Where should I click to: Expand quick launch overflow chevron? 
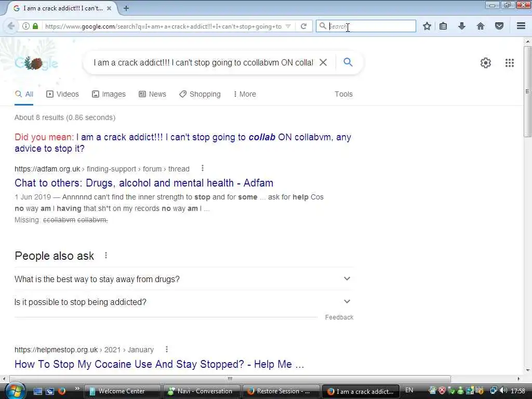77,389
